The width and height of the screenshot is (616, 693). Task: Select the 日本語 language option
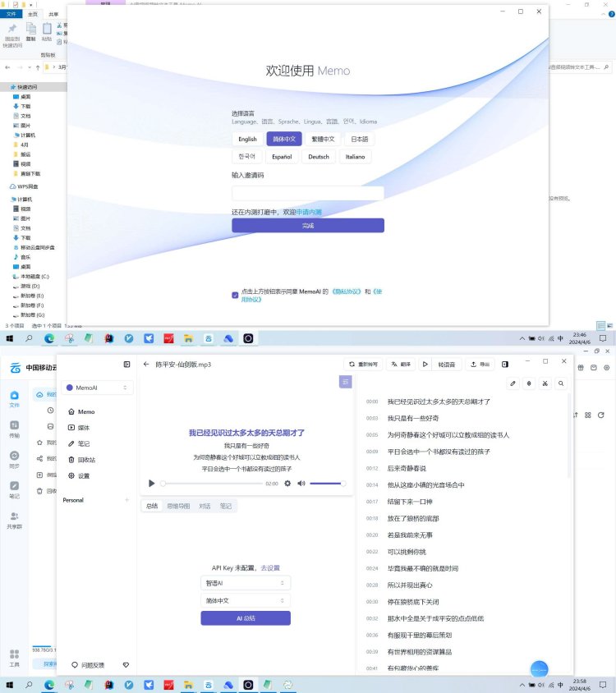click(x=360, y=139)
